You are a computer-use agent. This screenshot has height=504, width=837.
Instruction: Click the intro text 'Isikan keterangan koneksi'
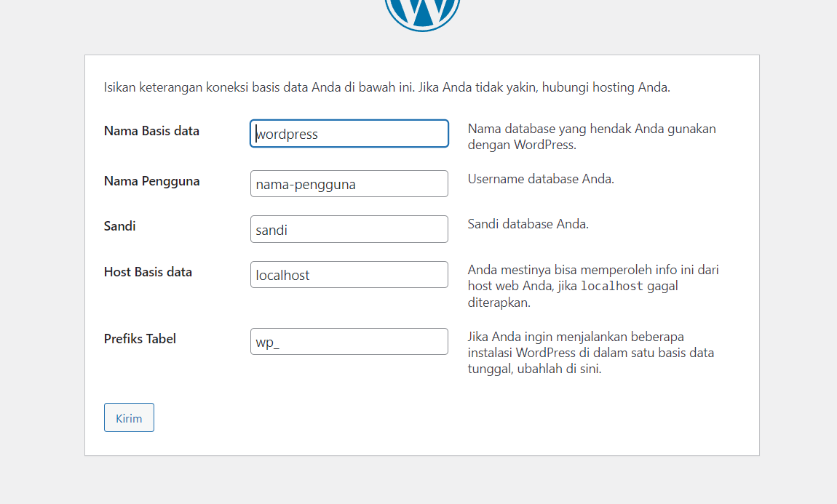coord(387,87)
